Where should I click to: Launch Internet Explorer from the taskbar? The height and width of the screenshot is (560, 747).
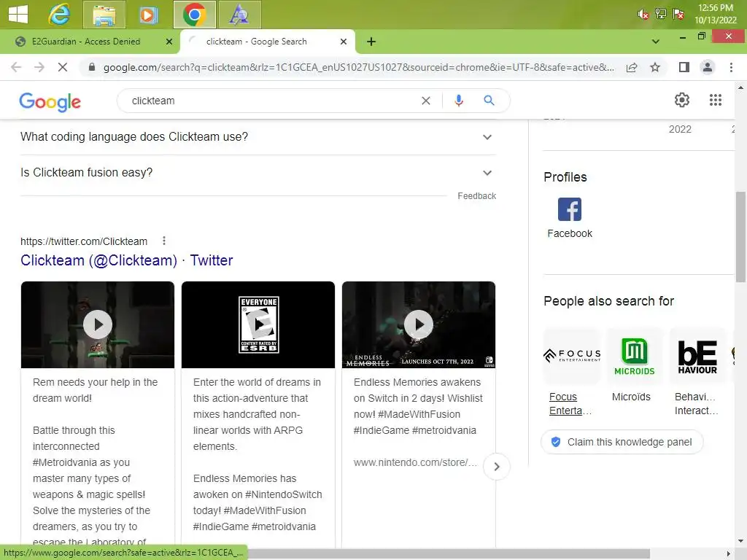coord(59,15)
